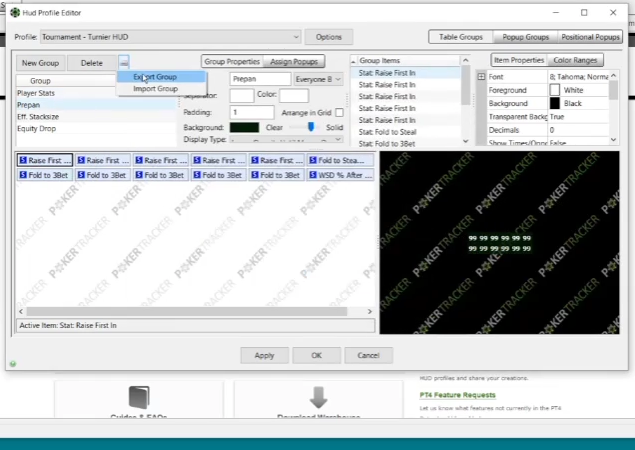
Task: Select the Equity Drop group
Action: point(96,128)
